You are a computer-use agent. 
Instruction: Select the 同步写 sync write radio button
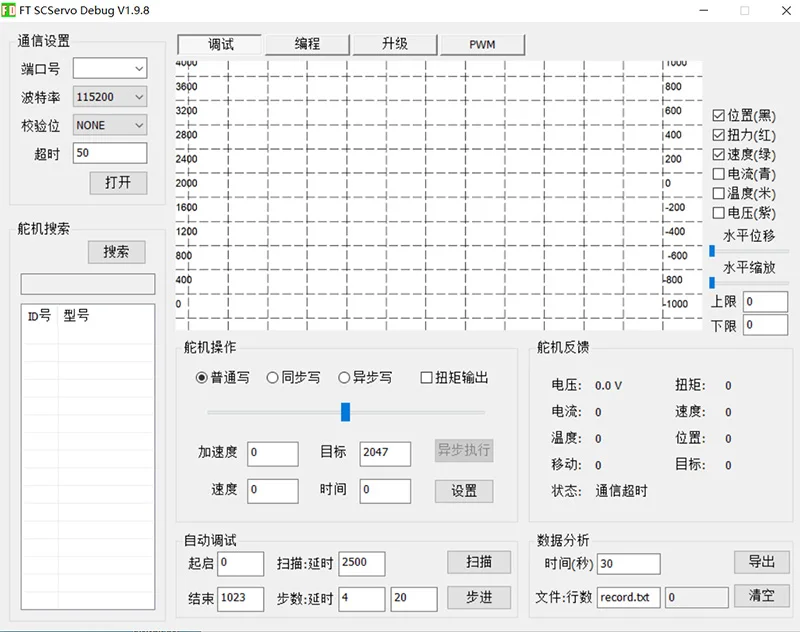[273, 378]
